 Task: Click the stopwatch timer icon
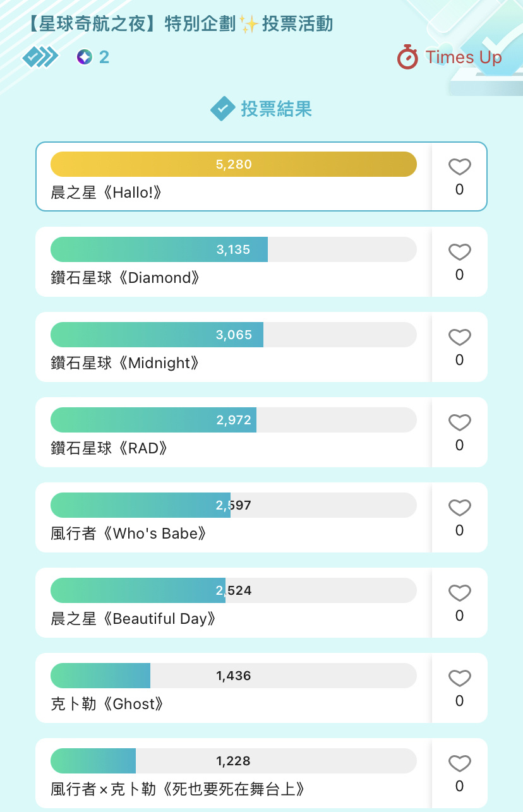(x=407, y=57)
